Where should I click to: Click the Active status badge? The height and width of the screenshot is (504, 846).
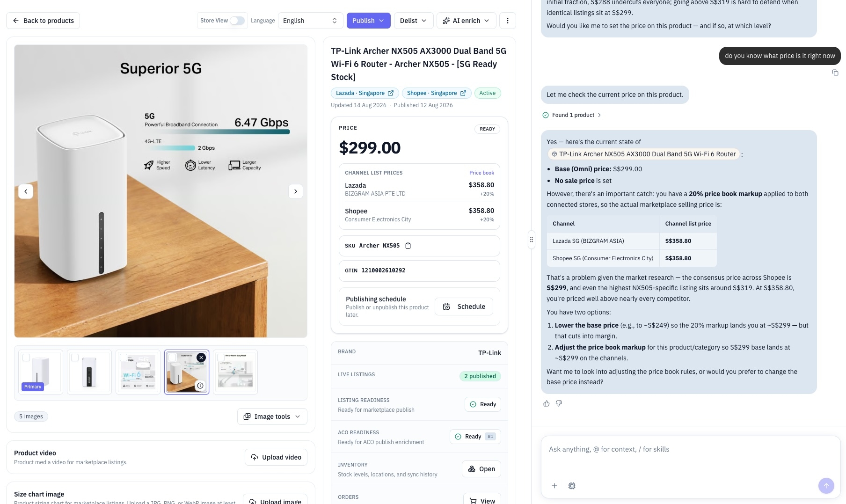click(x=487, y=93)
